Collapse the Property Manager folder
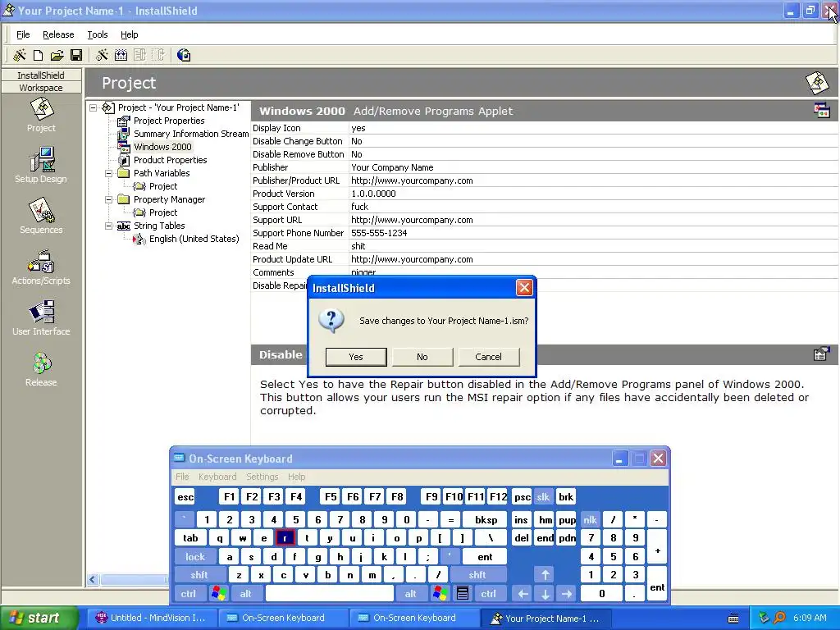840x630 pixels. click(x=109, y=199)
